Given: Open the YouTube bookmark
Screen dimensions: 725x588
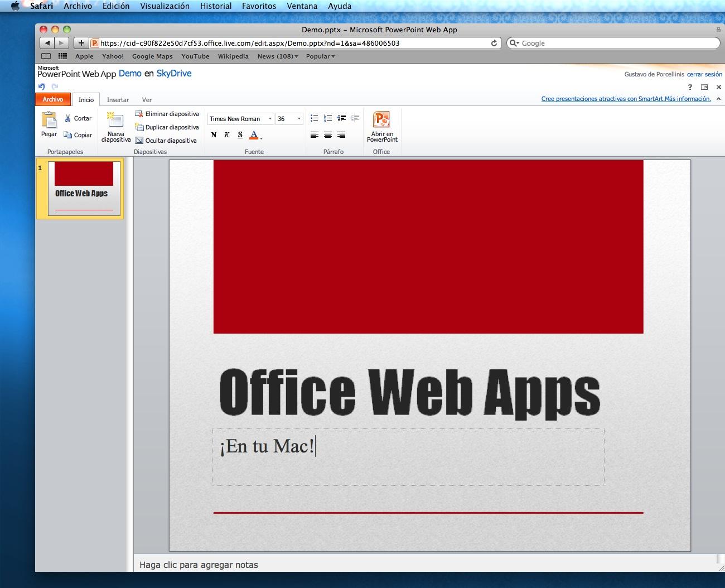Looking at the screenshot, I should 195,56.
